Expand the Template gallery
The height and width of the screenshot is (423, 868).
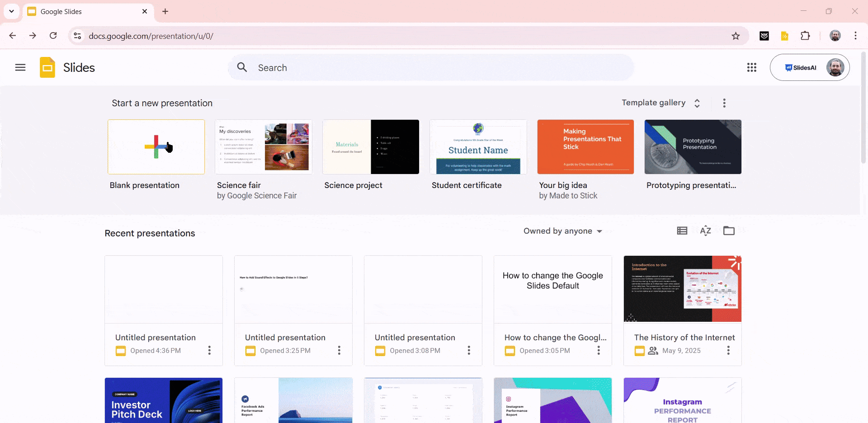660,103
